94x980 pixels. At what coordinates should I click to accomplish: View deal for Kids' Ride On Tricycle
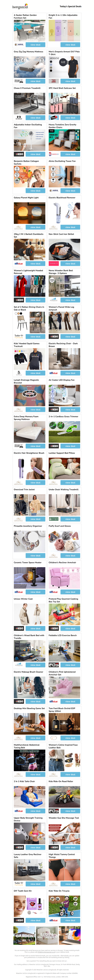point(70,921)
